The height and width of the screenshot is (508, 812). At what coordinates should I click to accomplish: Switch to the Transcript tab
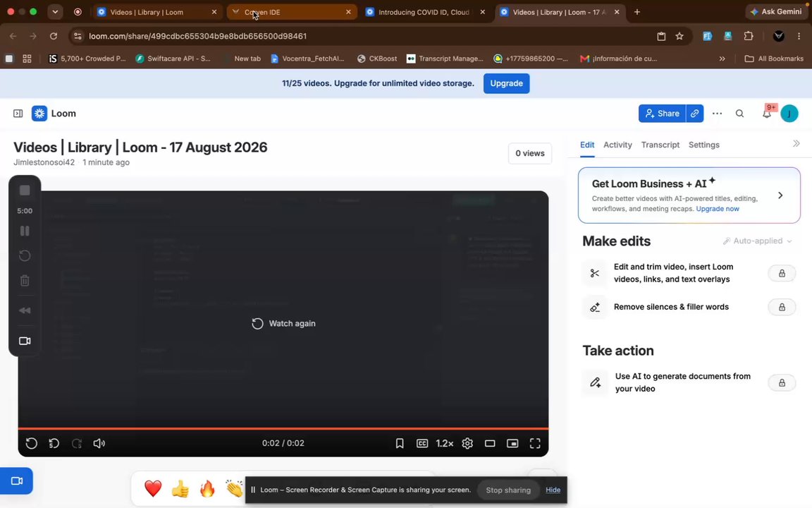pyautogui.click(x=660, y=145)
